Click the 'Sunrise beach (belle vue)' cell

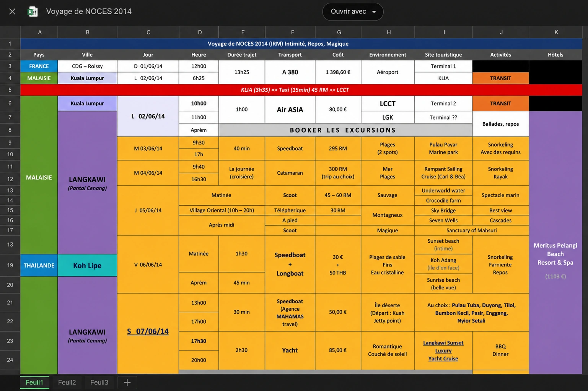click(443, 284)
